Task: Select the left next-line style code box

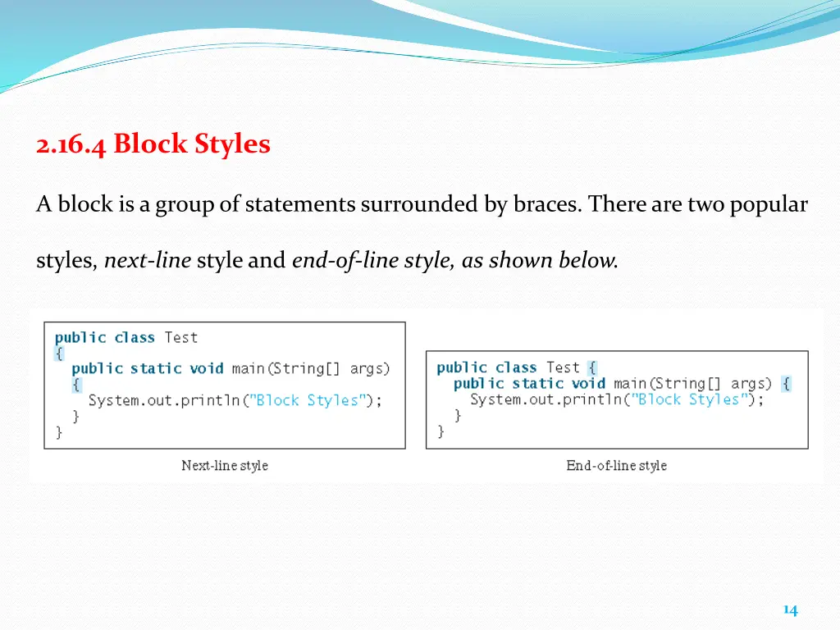Action: point(224,385)
